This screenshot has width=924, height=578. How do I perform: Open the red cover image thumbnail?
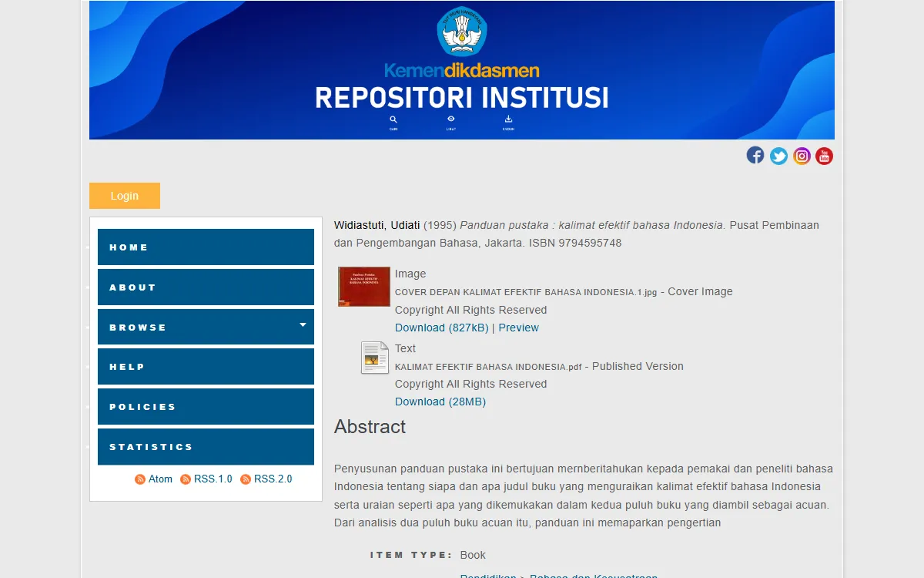(364, 287)
